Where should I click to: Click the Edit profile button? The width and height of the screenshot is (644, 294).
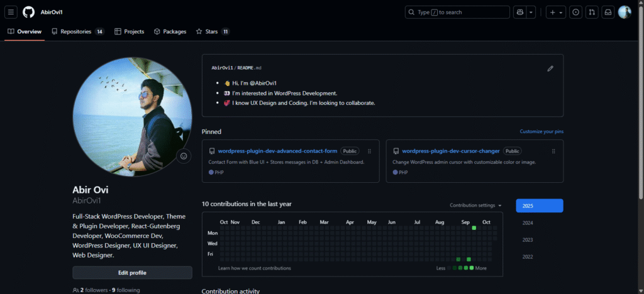(132, 273)
